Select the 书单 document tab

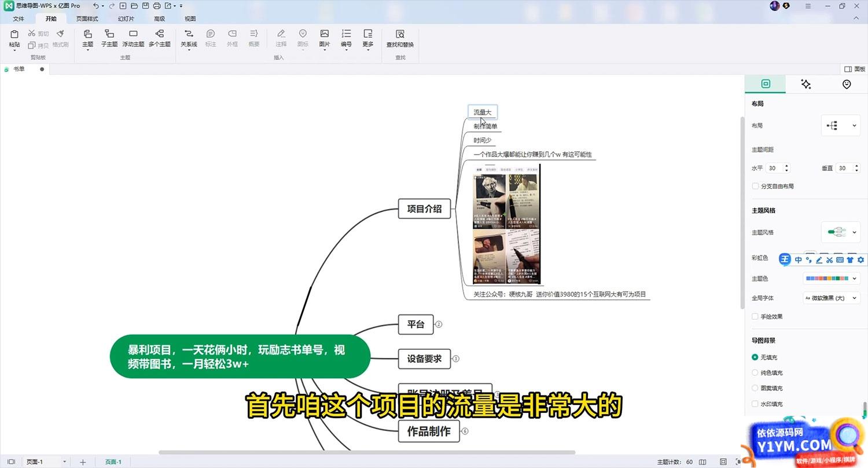coord(24,69)
